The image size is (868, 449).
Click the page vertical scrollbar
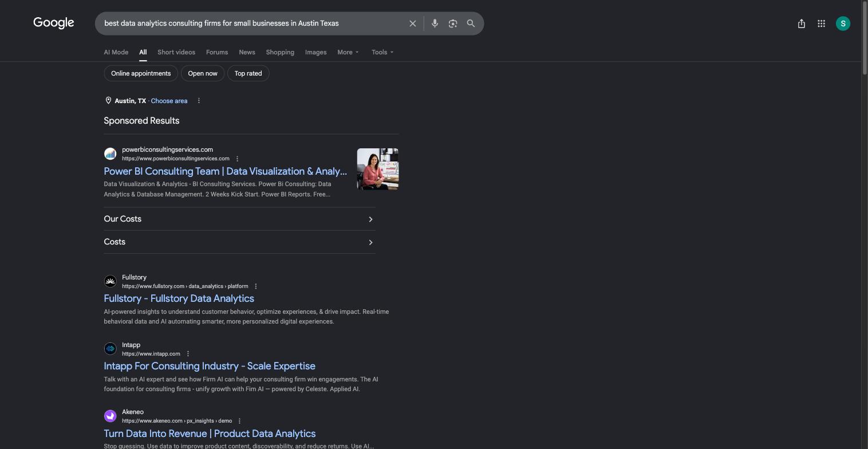tap(865, 37)
